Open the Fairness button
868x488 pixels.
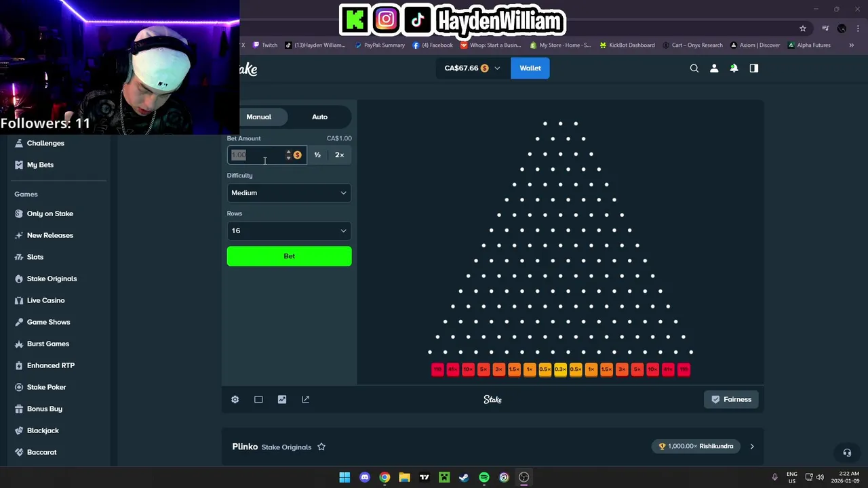(x=731, y=399)
